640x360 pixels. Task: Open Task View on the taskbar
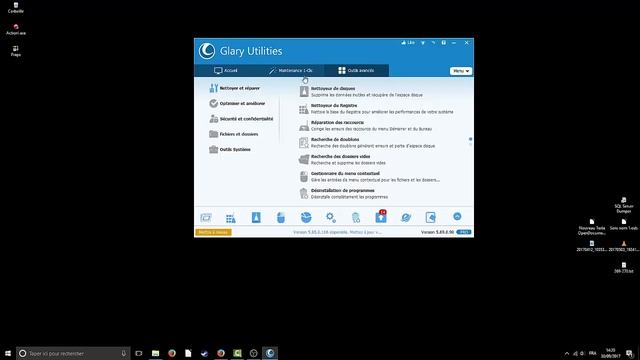(x=139, y=353)
